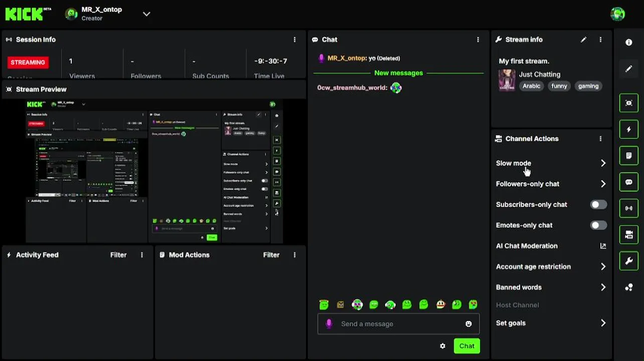Click the Send a message input field
644x361 pixels.
tap(398, 324)
